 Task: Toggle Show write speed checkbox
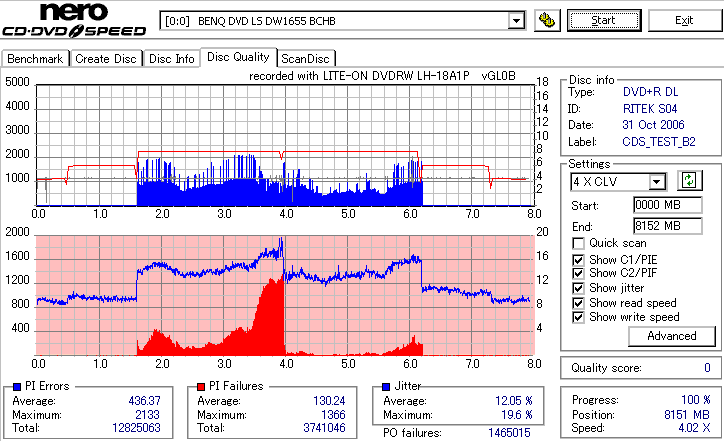[x=578, y=317]
